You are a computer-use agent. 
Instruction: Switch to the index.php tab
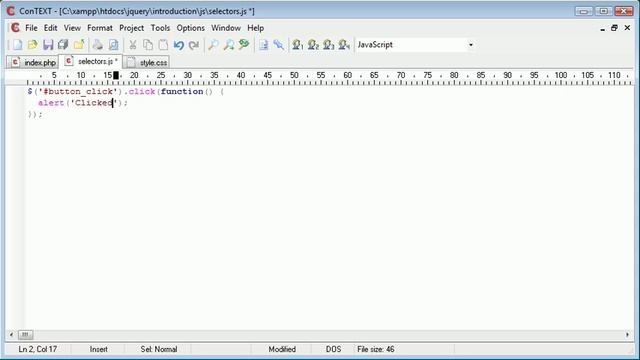point(33,62)
